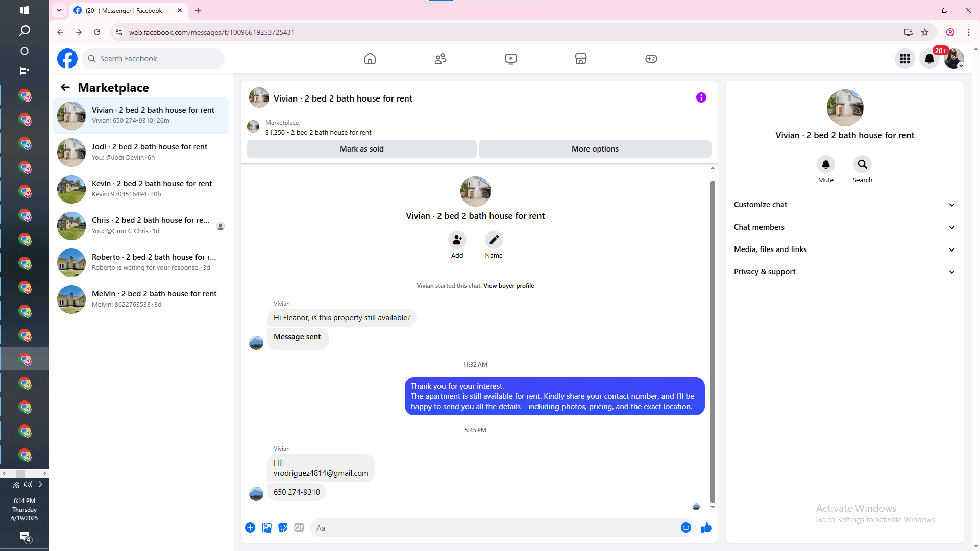Viewport: 980px width, 551px height.
Task: Click the 'Hi Eleanor' message bubble
Action: pyautogui.click(x=342, y=318)
